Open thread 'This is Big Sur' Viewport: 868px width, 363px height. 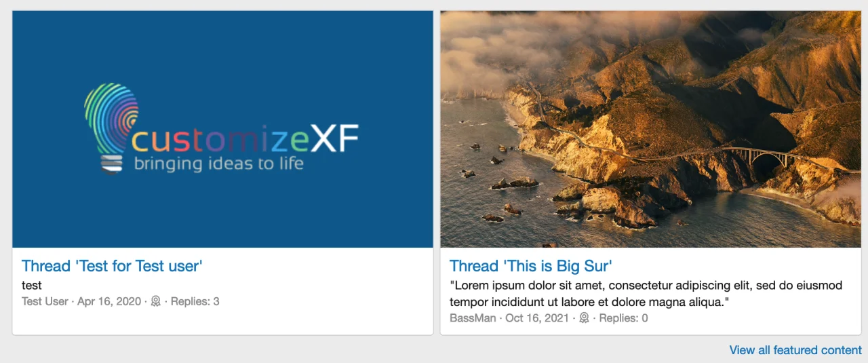pos(531,266)
